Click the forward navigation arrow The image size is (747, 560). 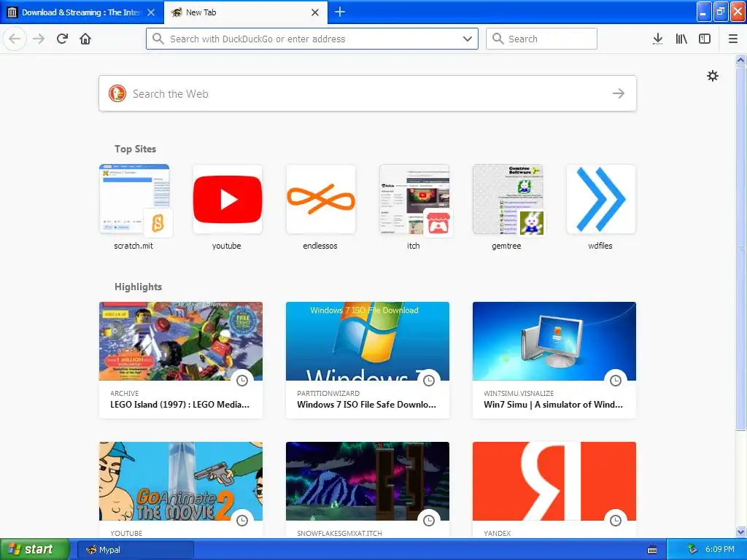click(x=39, y=39)
